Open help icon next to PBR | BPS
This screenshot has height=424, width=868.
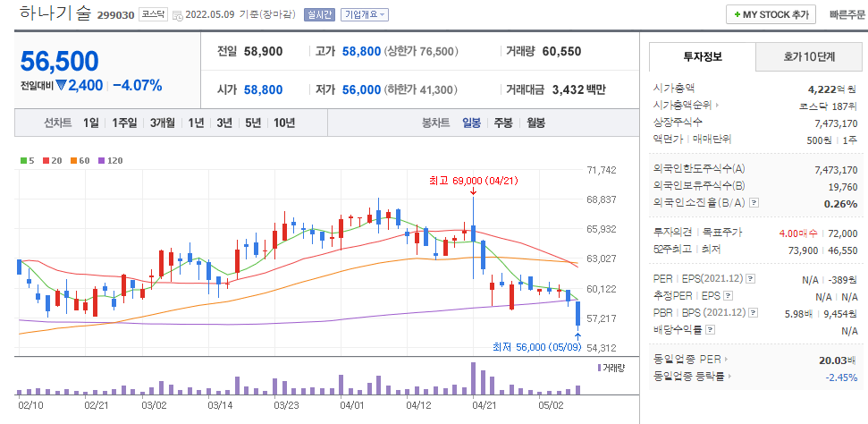(x=754, y=312)
